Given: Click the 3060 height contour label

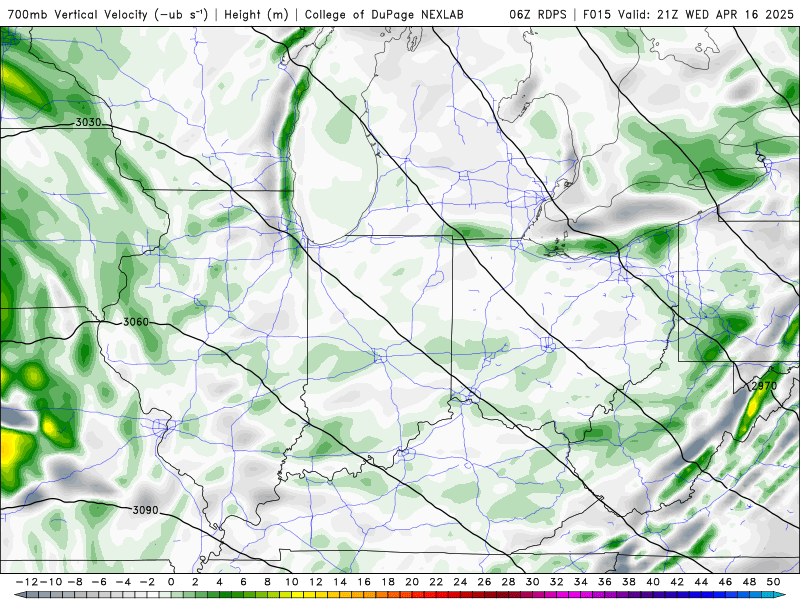Looking at the screenshot, I should [136, 322].
